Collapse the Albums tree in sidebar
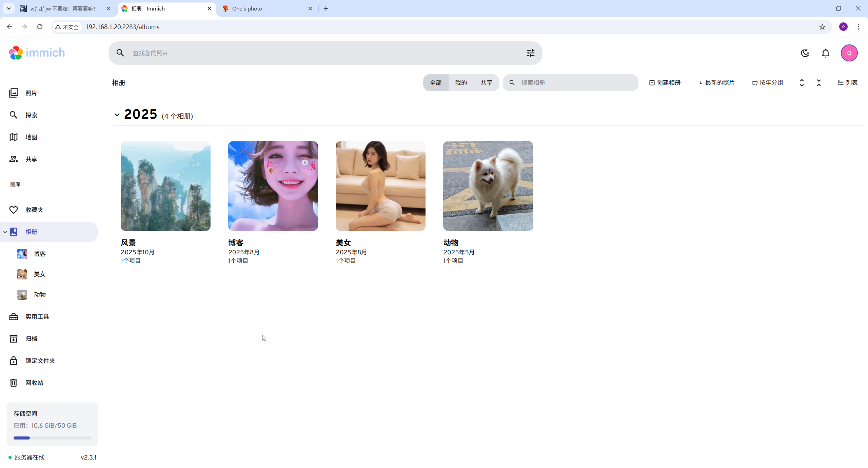 tap(5, 232)
